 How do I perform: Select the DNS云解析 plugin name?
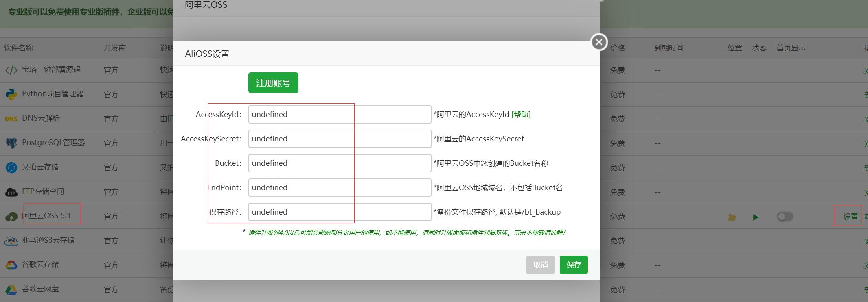[x=41, y=118]
